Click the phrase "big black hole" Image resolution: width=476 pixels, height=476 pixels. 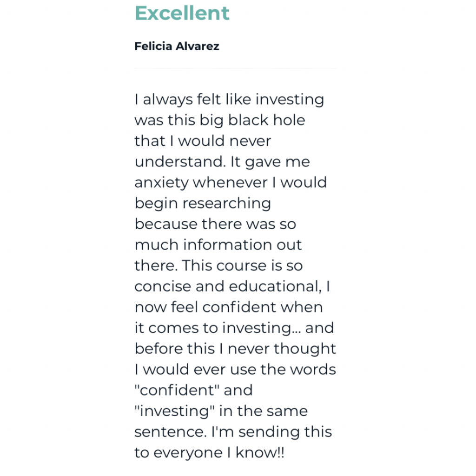point(252,120)
